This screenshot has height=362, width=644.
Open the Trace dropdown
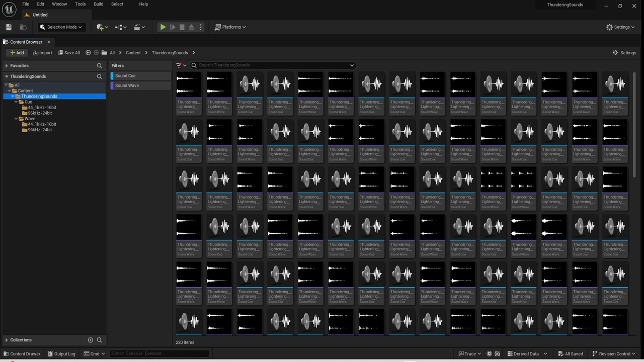pos(469,354)
